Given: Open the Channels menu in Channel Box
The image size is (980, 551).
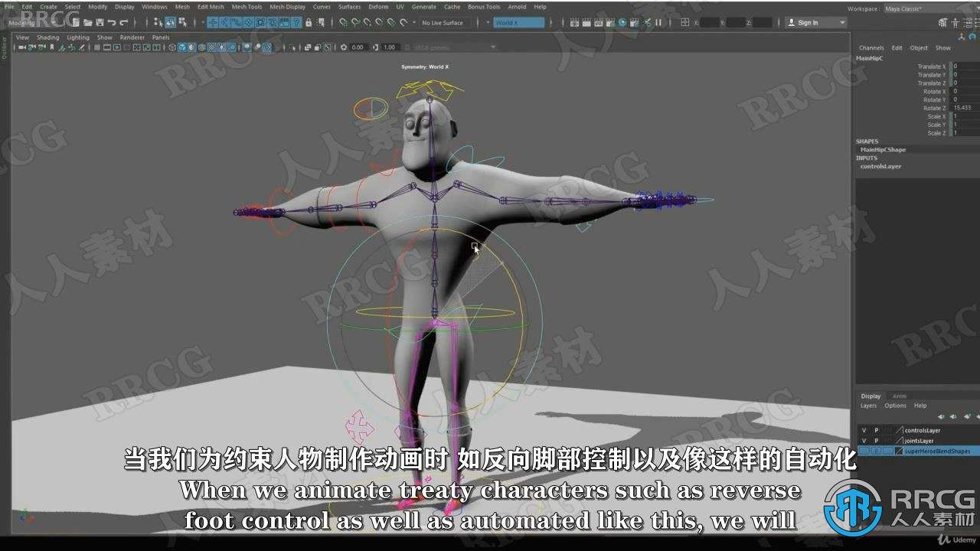Looking at the screenshot, I should [871, 47].
